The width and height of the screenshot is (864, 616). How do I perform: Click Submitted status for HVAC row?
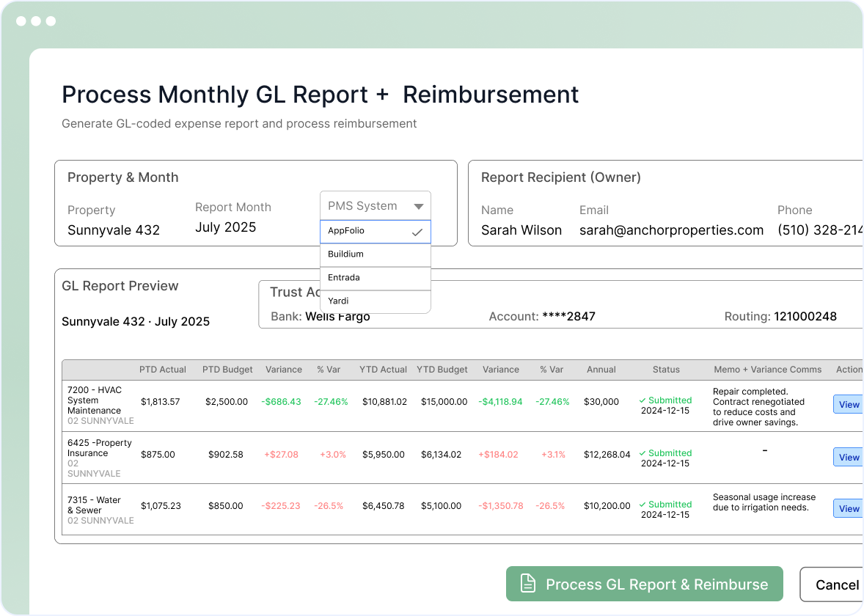click(665, 400)
